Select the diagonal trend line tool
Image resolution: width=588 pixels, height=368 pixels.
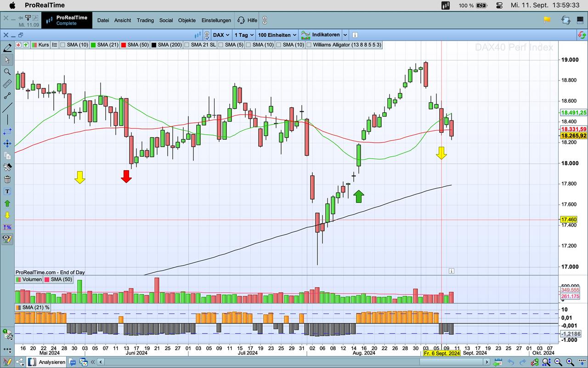7,108
